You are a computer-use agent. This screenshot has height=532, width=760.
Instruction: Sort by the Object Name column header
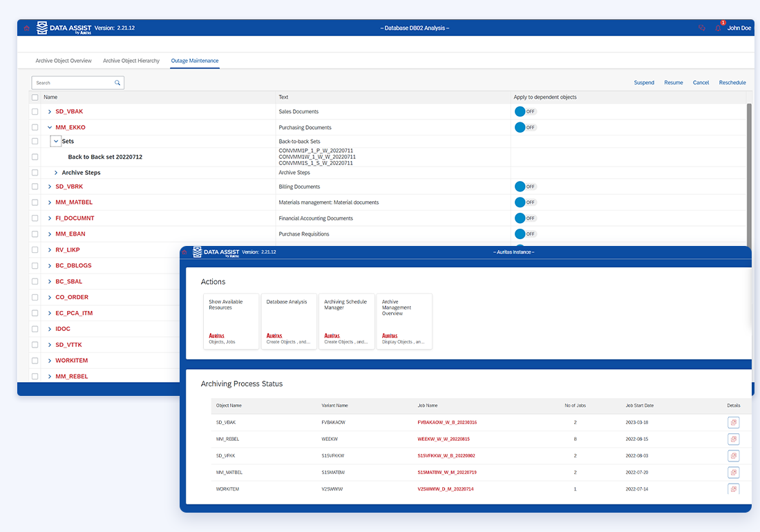229,406
